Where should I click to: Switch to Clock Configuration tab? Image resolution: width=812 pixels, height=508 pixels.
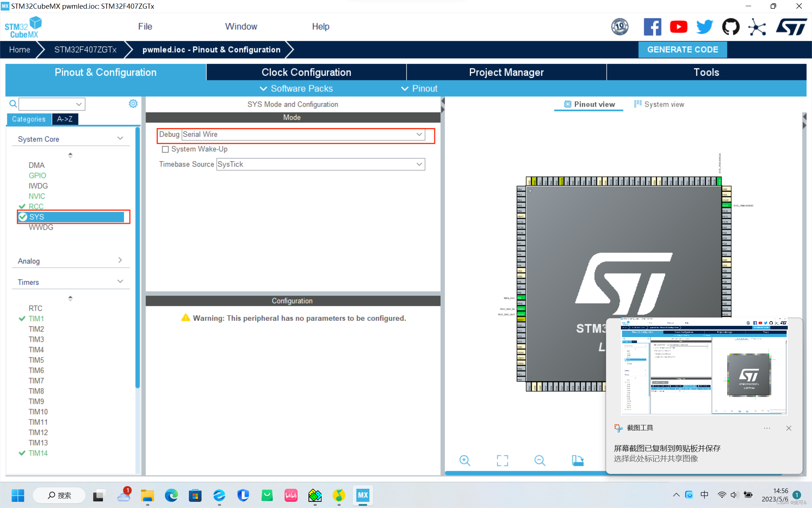click(306, 72)
